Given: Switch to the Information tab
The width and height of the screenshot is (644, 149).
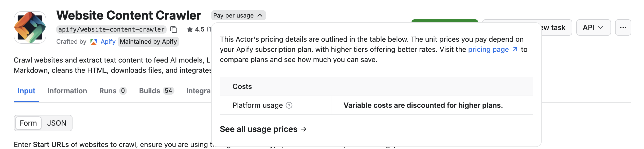Looking at the screenshot, I should pyautogui.click(x=67, y=91).
